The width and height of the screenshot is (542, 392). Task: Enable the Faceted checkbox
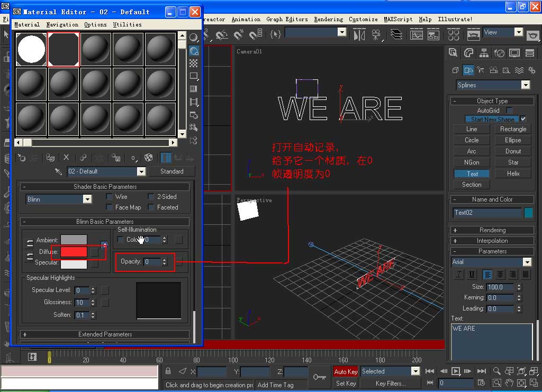click(151, 207)
